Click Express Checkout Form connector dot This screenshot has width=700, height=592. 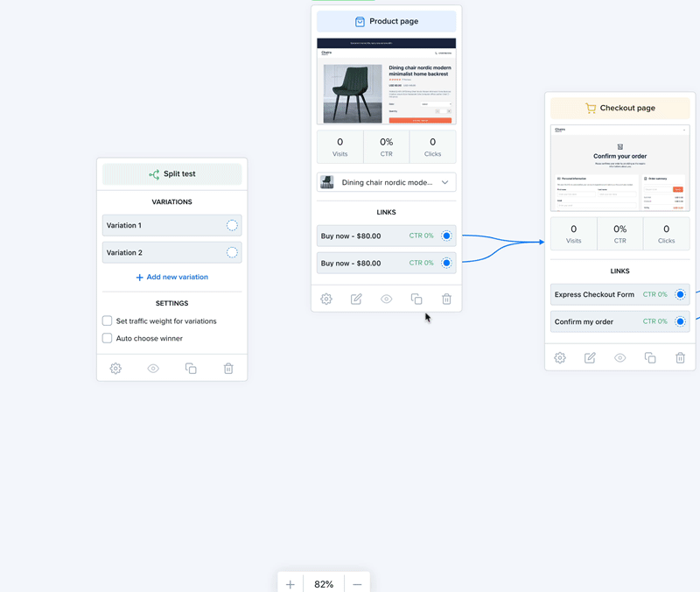point(680,294)
